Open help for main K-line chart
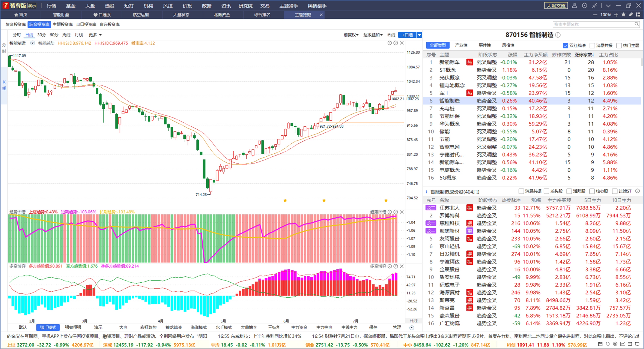 coord(396,43)
